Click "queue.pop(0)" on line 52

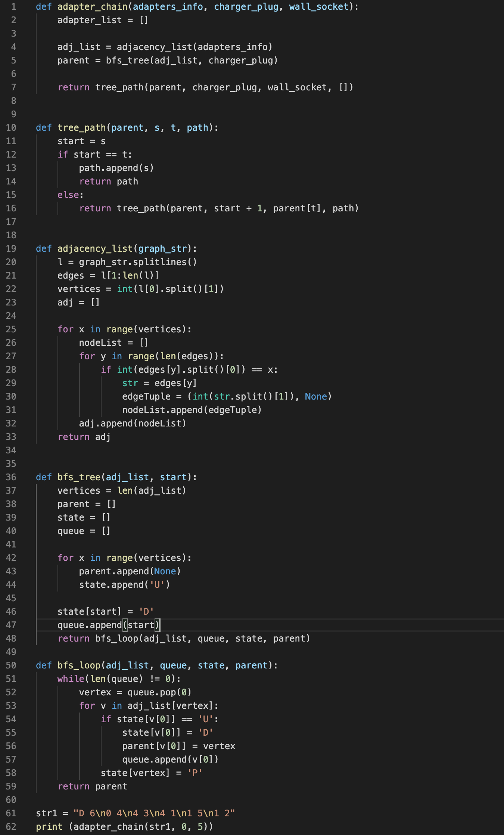point(160,692)
